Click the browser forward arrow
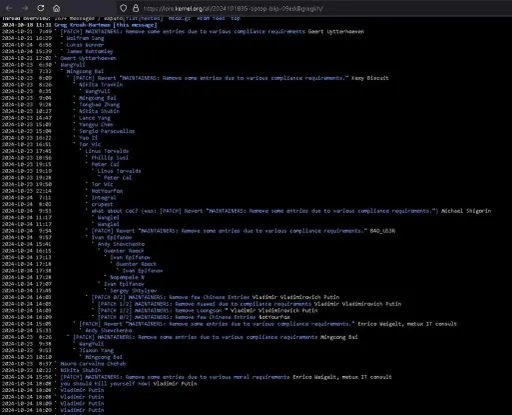Screen dimensions: 512x415 coord(25,8)
